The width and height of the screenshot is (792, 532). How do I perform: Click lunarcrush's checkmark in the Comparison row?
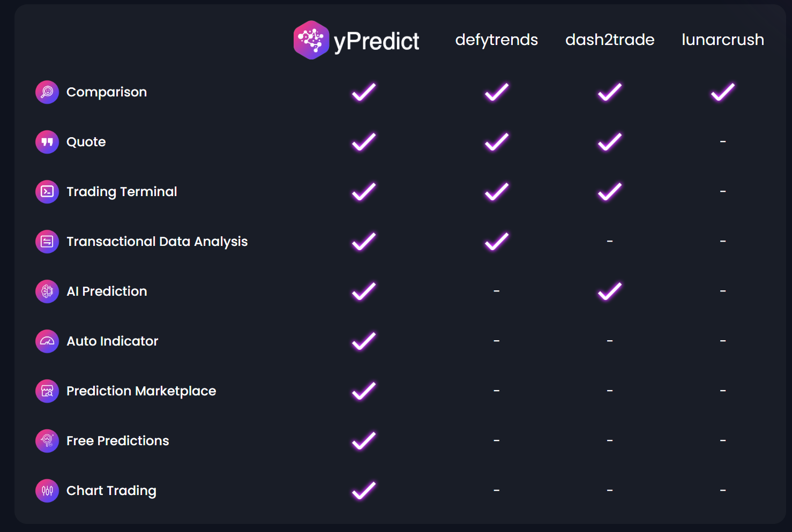pyautogui.click(x=723, y=92)
